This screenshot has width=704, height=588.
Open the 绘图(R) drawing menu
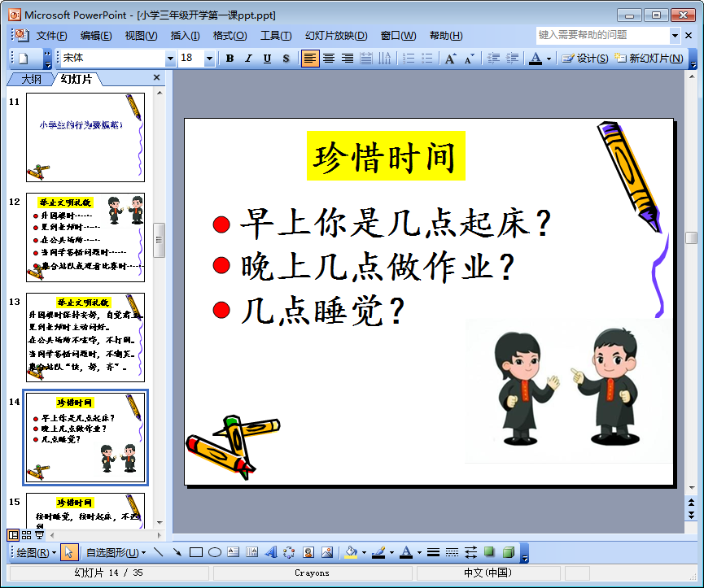coord(36,552)
